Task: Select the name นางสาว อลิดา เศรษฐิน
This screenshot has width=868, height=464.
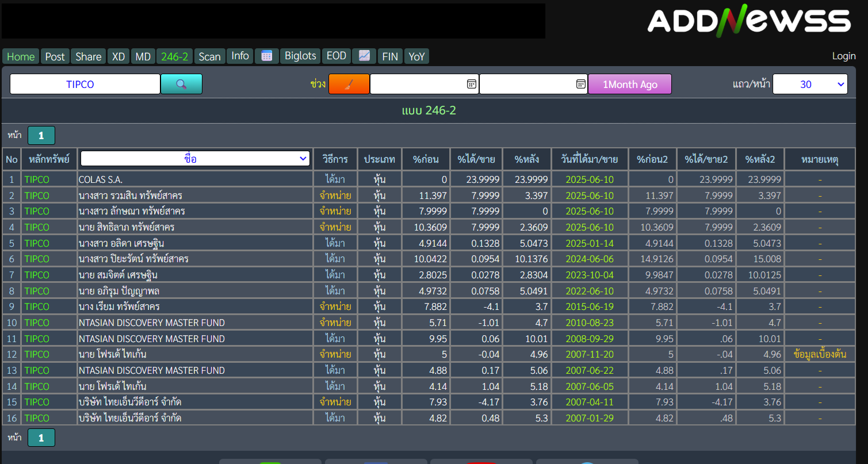Action: coord(123,243)
